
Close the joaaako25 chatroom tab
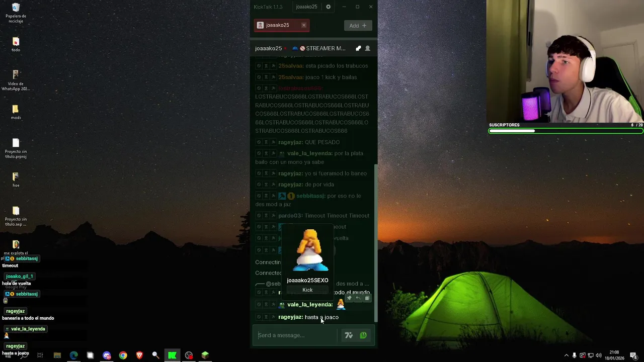click(303, 25)
